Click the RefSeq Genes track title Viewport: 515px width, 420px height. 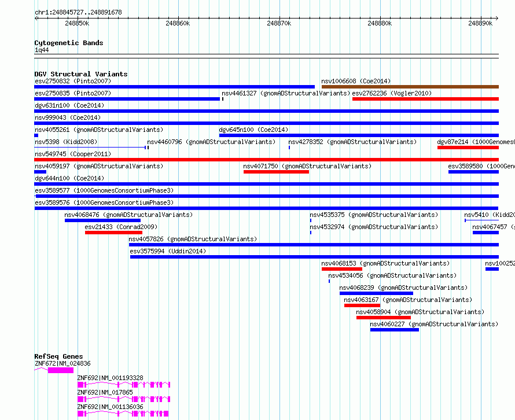pyautogui.click(x=58, y=356)
